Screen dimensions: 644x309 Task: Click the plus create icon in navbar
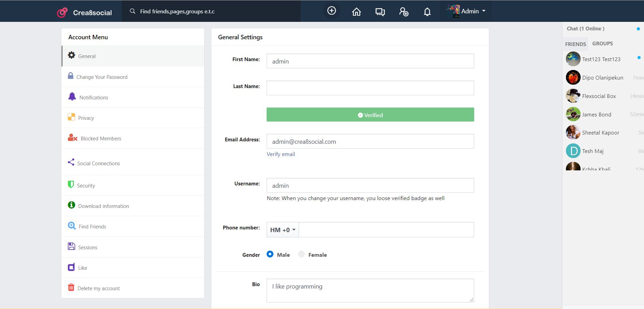(x=331, y=11)
